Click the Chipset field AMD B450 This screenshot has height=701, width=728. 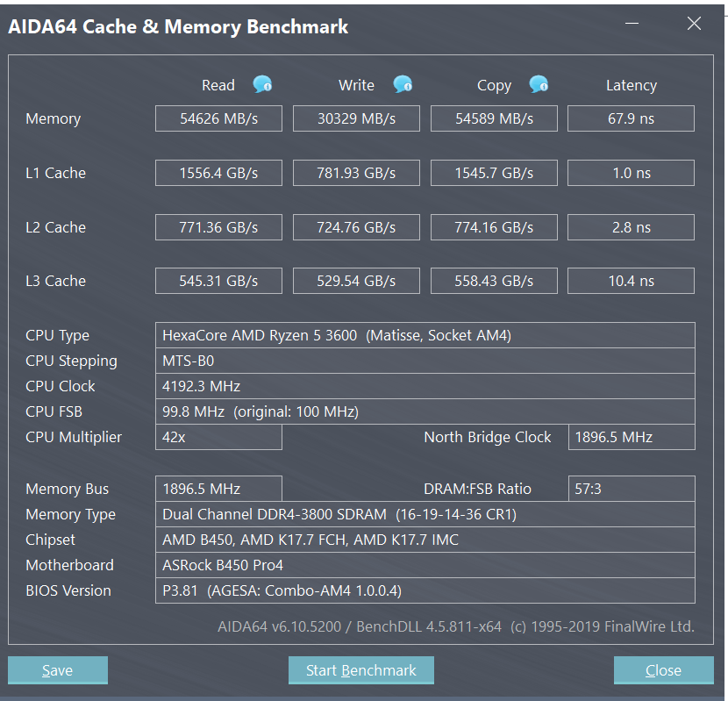[x=425, y=540]
